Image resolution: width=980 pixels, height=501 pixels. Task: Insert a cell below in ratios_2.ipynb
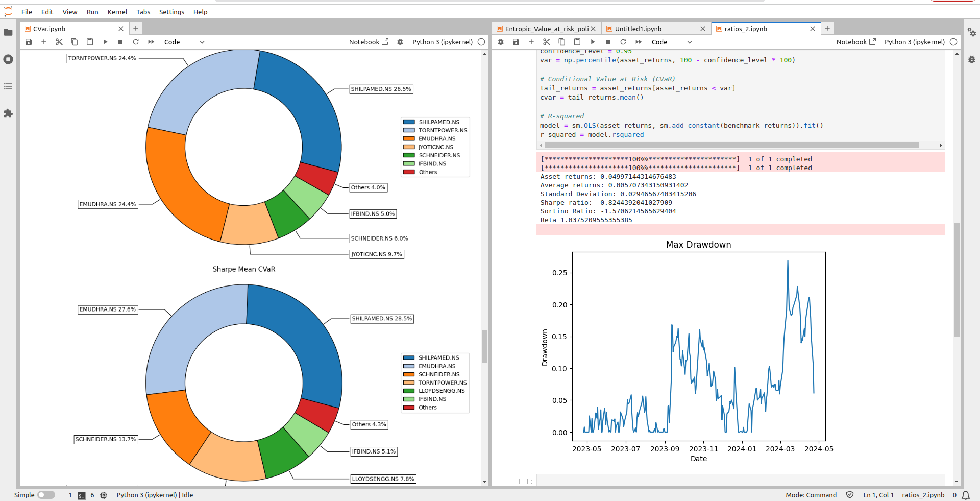[x=531, y=42]
